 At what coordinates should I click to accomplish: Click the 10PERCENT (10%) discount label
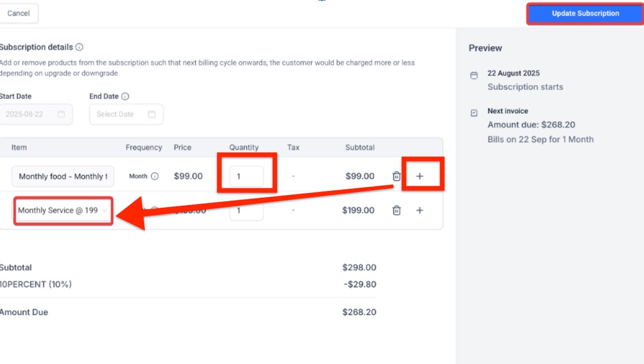pyautogui.click(x=36, y=284)
